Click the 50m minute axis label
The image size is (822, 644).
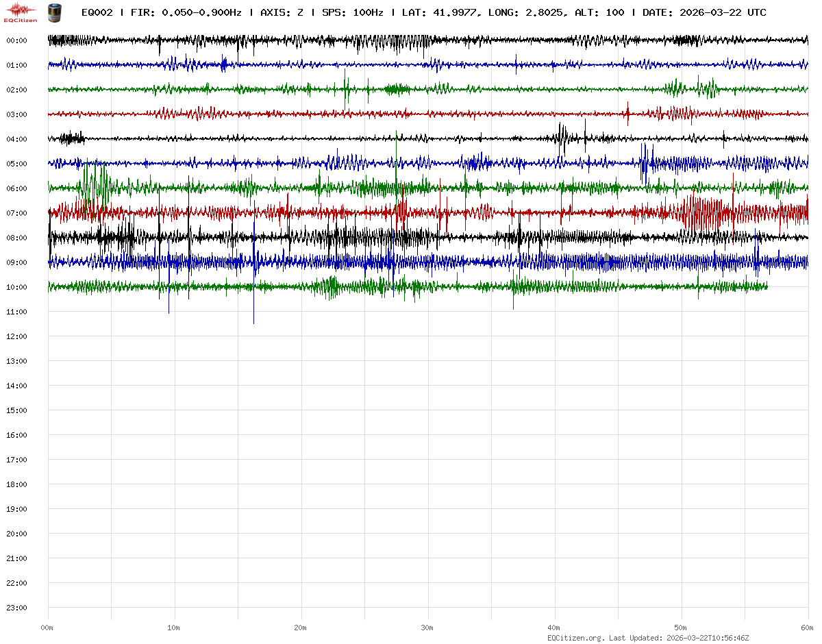click(x=681, y=628)
